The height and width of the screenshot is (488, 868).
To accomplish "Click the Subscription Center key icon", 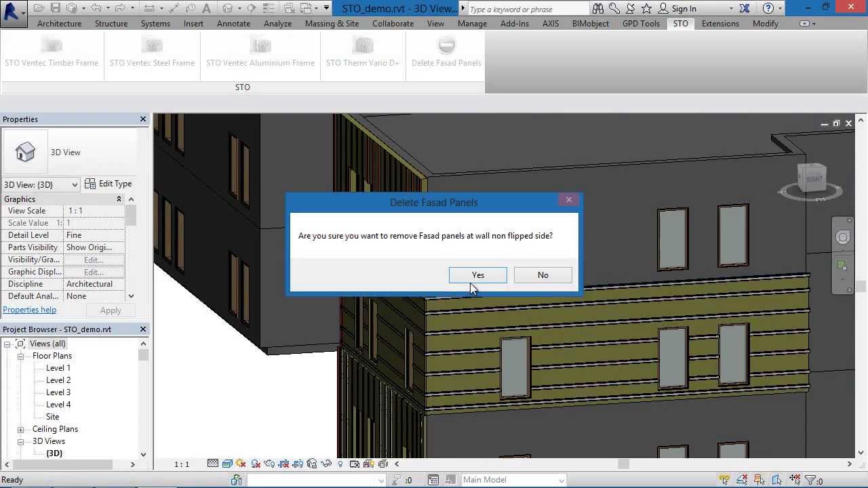I will click(615, 9).
